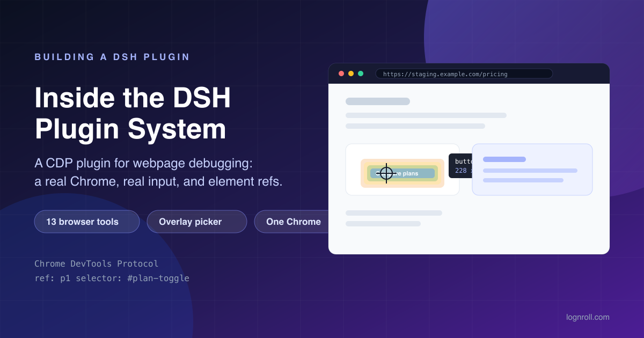Click the "ref: p1 selector: #plan-toggle" text
Viewport: 644px width, 338px height.
pos(112,278)
